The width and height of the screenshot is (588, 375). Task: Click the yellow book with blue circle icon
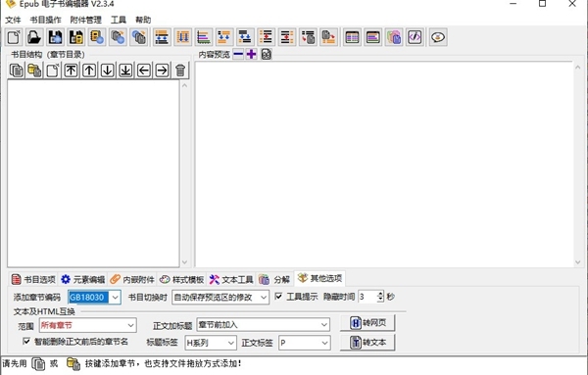(97, 37)
